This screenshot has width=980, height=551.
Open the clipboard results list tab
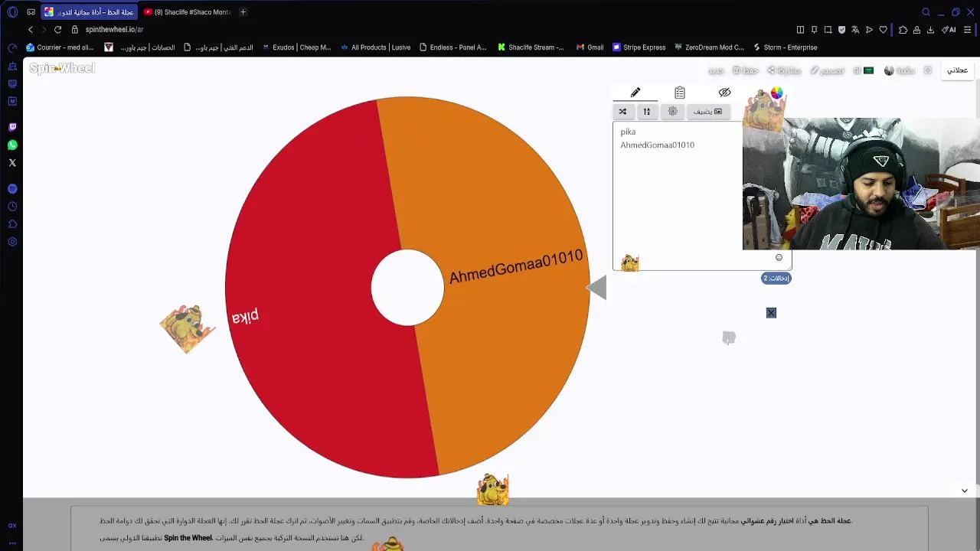click(680, 93)
